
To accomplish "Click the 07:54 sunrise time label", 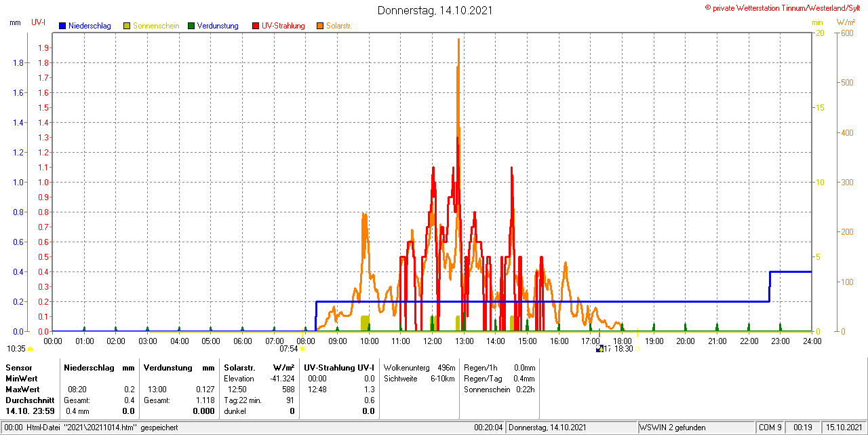I will pyautogui.click(x=289, y=349).
